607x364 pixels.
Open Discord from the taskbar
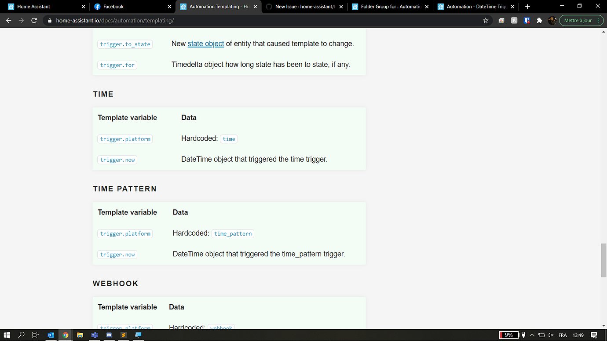pos(109,335)
